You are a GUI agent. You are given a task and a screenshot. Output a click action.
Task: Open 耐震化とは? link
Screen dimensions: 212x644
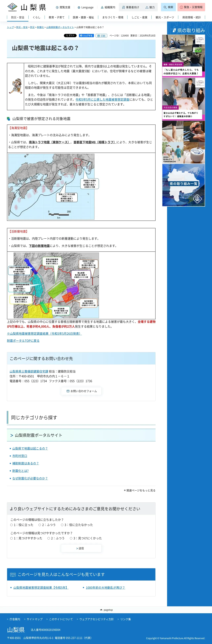coord(20,471)
